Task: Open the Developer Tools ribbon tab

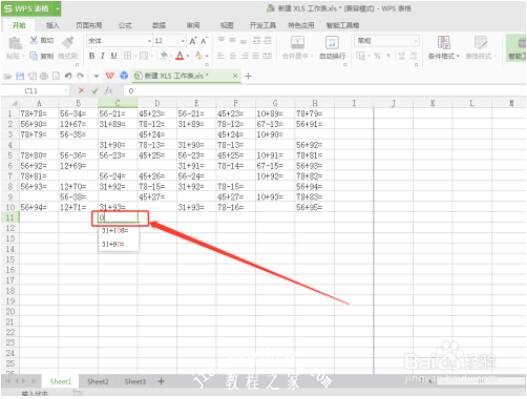Action: [263, 25]
